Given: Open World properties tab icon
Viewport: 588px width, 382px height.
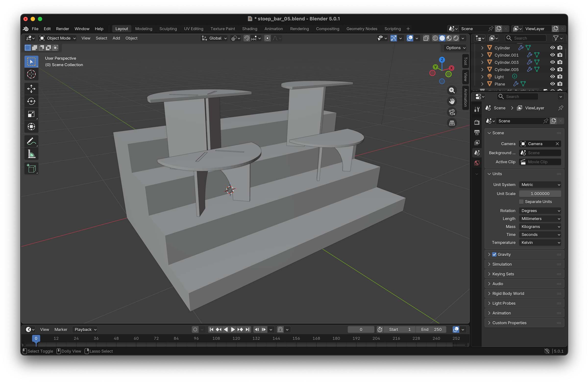Looking at the screenshot, I should pos(477,163).
